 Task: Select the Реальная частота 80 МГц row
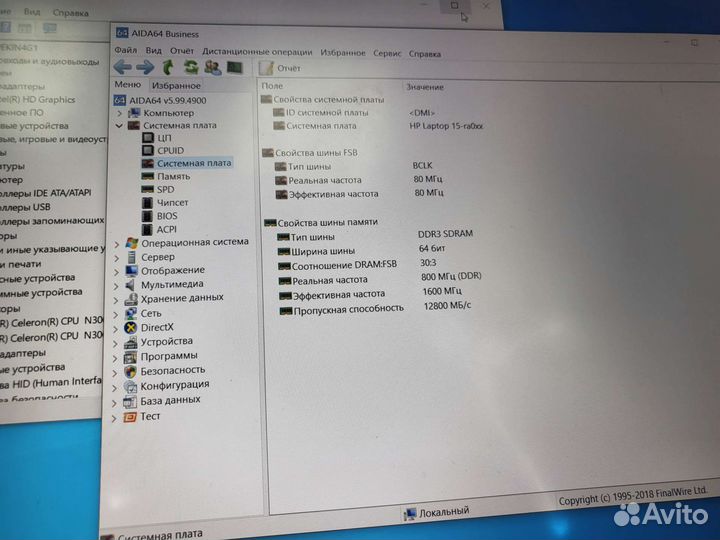[x=359, y=180]
